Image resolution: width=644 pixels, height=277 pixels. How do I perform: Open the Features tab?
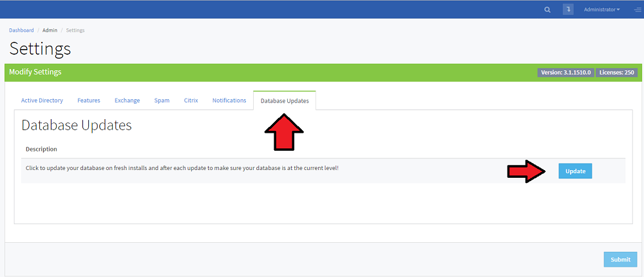click(x=89, y=100)
